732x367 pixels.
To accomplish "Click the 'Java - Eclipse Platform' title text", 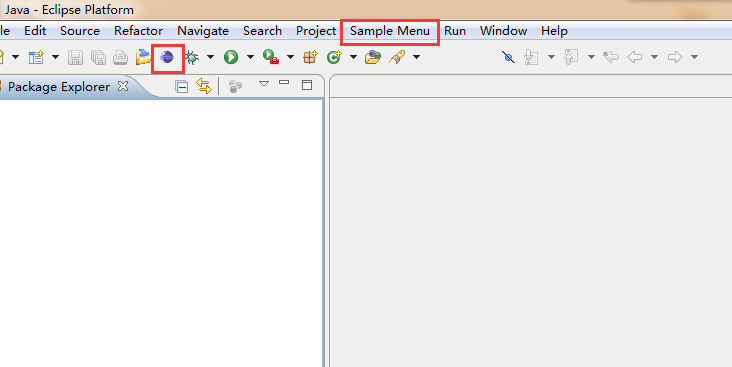I will [x=69, y=10].
